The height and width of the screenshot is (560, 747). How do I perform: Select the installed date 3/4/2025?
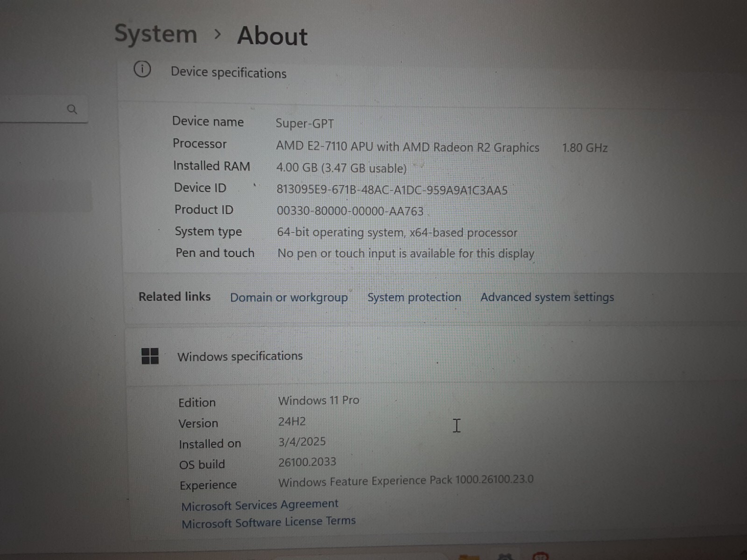tap(302, 441)
